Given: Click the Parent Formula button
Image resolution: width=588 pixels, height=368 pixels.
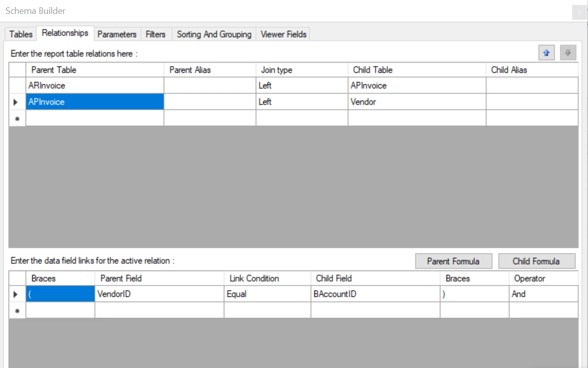Looking at the screenshot, I should tap(453, 261).
